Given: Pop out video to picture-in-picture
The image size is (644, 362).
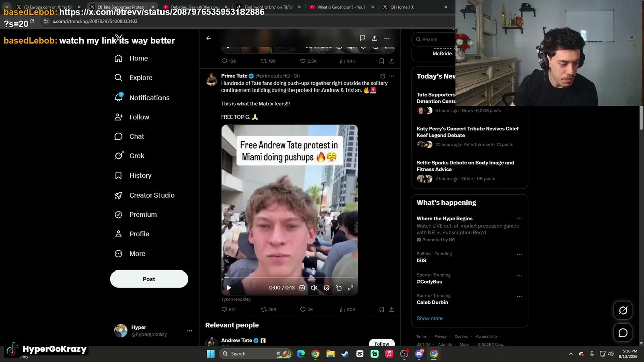Looking at the screenshot, I should [x=339, y=288].
